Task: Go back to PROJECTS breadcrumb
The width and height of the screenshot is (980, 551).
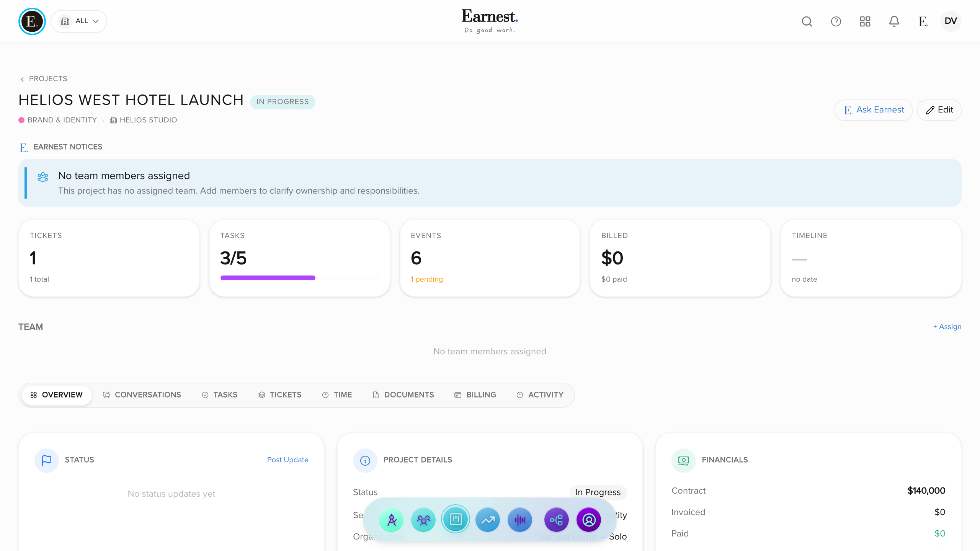Action: [x=48, y=79]
